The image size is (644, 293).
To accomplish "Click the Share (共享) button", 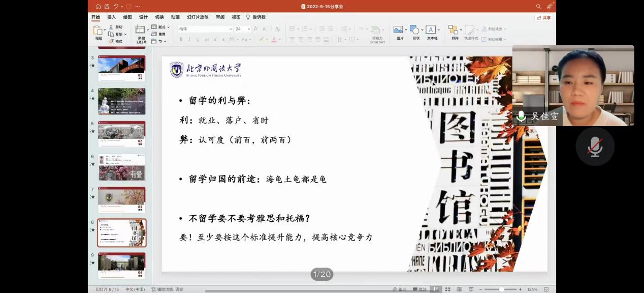I will coord(544,17).
